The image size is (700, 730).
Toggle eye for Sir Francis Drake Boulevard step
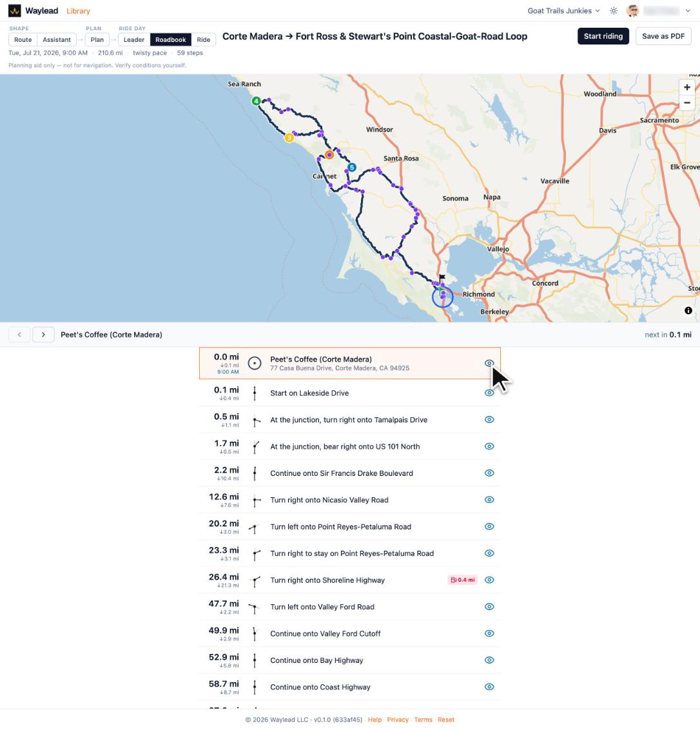pos(489,473)
